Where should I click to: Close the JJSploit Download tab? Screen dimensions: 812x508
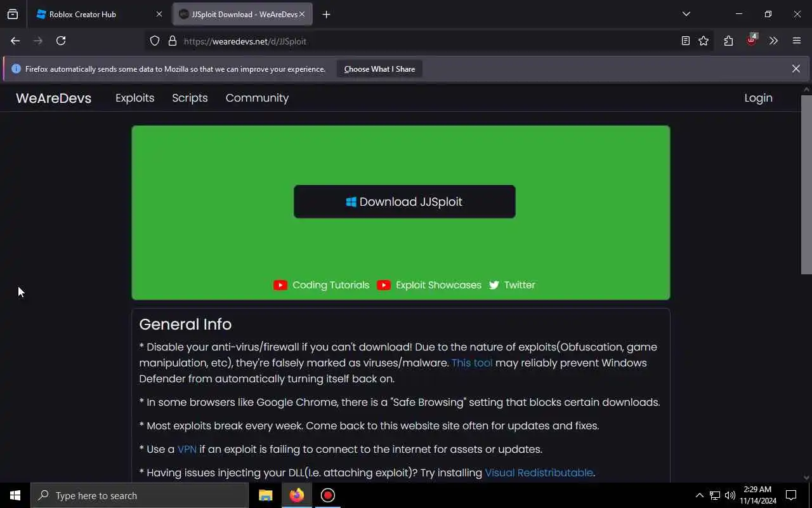(x=302, y=14)
